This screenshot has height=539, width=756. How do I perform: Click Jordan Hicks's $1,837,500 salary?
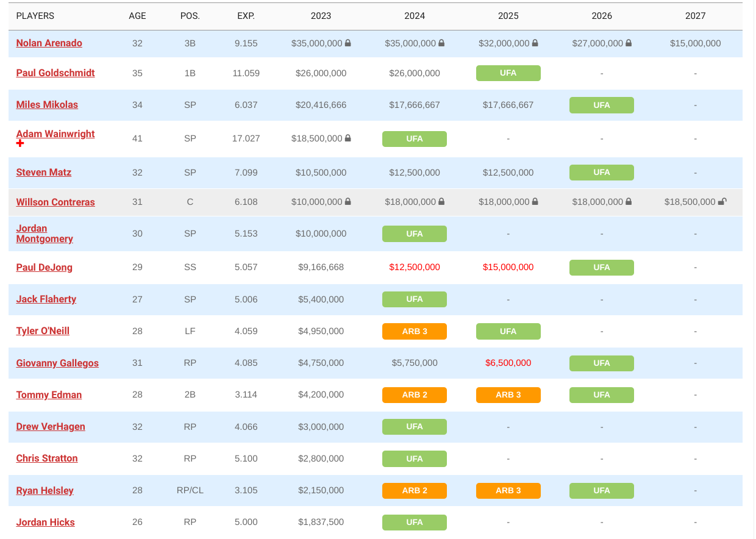(x=321, y=523)
